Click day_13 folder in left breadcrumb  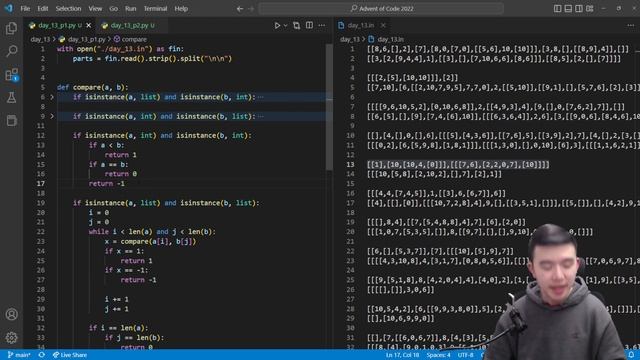(x=40, y=40)
